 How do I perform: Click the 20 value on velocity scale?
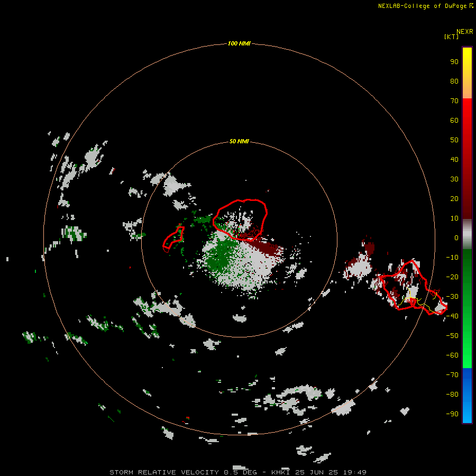[x=454, y=198]
